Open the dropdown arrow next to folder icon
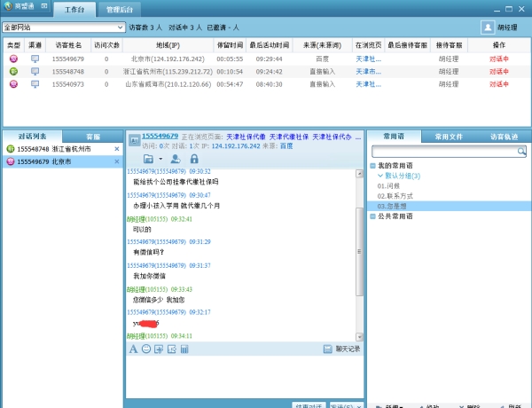Screen dimensions: 532x408 point(160,159)
